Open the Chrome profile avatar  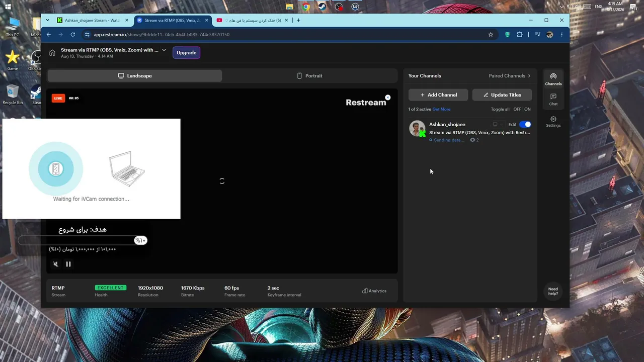point(549,35)
